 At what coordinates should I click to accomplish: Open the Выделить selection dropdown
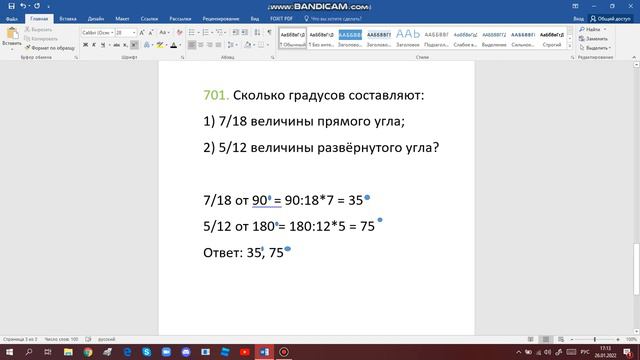595,48
